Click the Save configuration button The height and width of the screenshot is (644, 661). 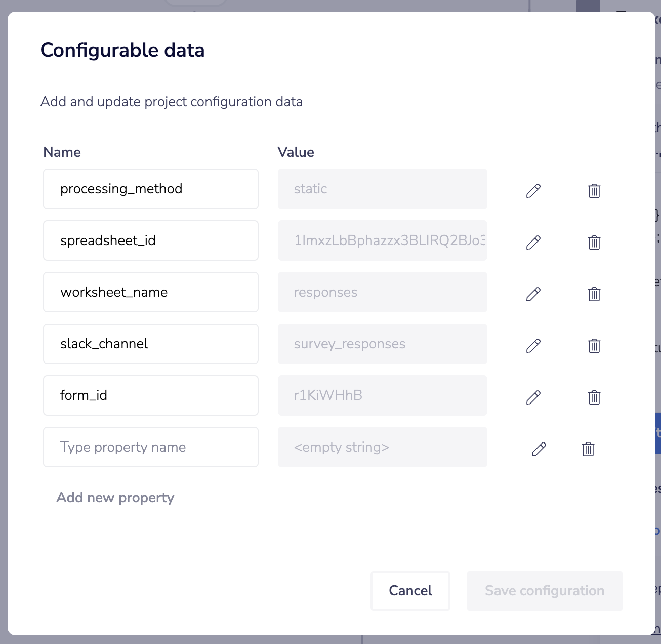(x=544, y=591)
